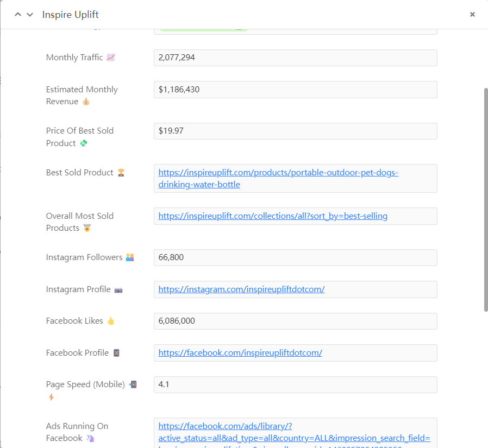This screenshot has width=488, height=448.
Task: Click the trophy icon by Best Sold Product
Action: coord(121,173)
